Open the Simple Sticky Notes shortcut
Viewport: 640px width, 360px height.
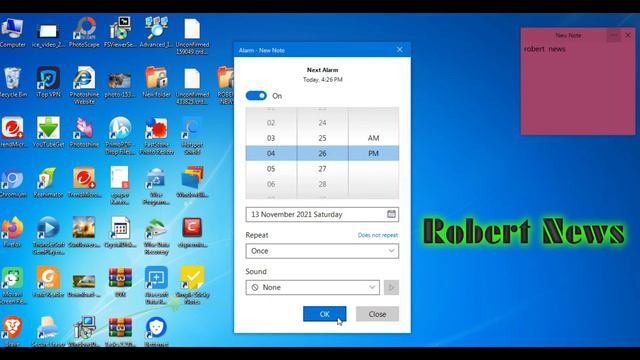point(192,285)
